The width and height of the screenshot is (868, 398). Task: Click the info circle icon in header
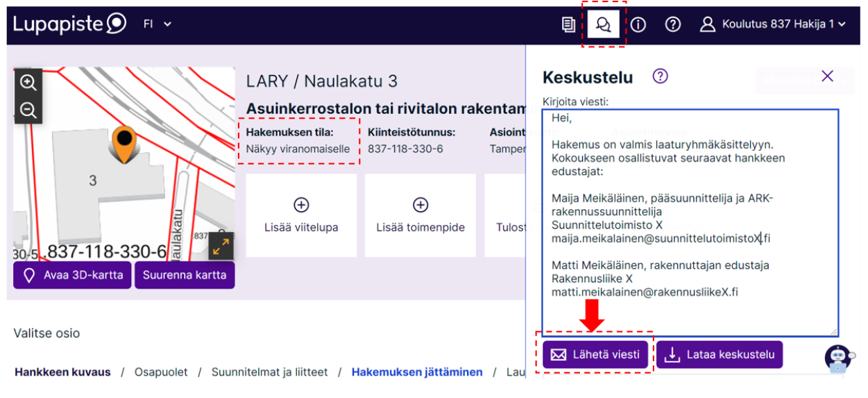(x=638, y=24)
